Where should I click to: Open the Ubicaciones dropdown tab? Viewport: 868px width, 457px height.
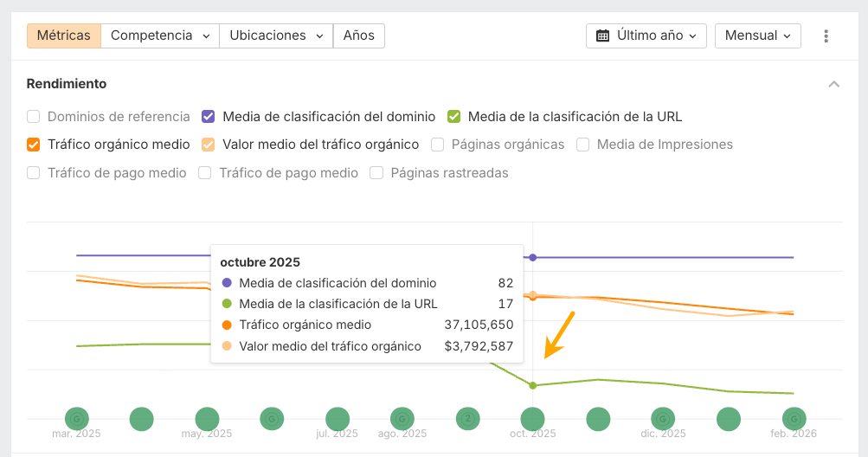(276, 35)
